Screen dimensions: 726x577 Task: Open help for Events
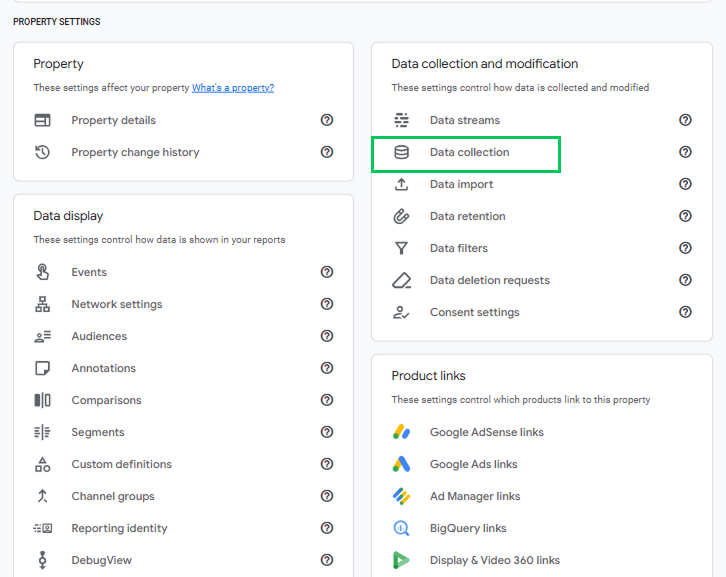coord(327,272)
